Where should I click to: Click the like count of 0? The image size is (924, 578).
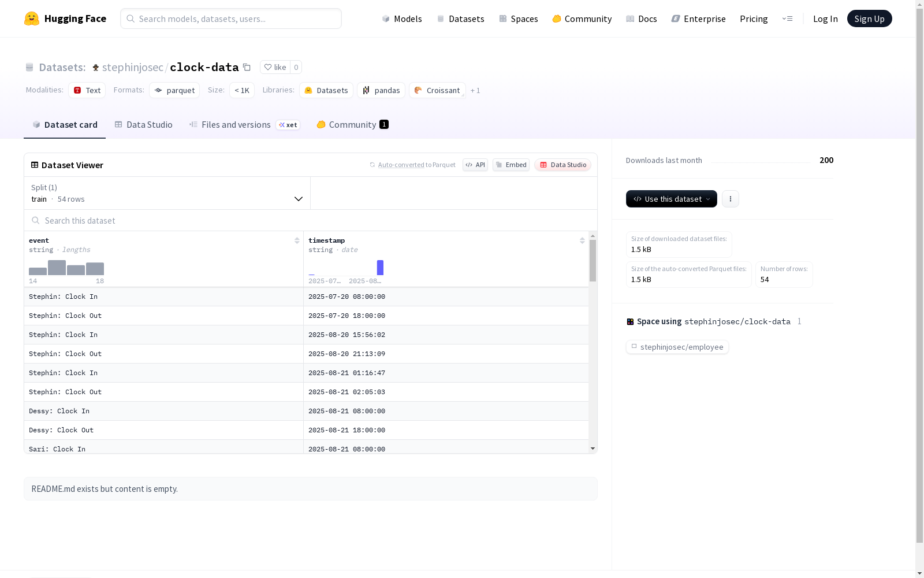click(x=296, y=67)
